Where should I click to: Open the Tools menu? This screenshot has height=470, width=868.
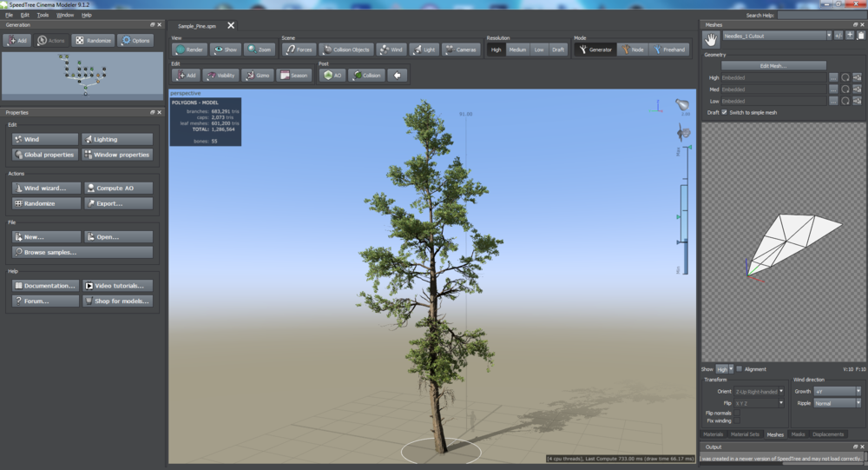coord(43,15)
